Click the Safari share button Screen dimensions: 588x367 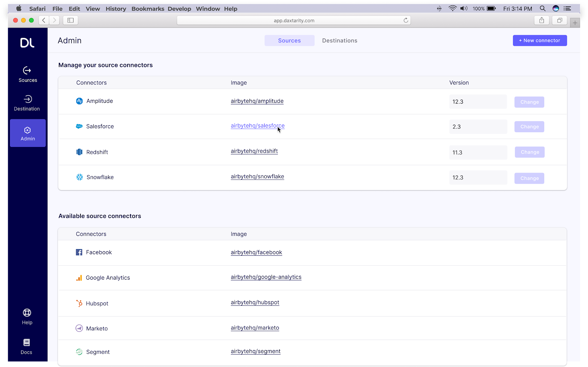click(x=542, y=21)
